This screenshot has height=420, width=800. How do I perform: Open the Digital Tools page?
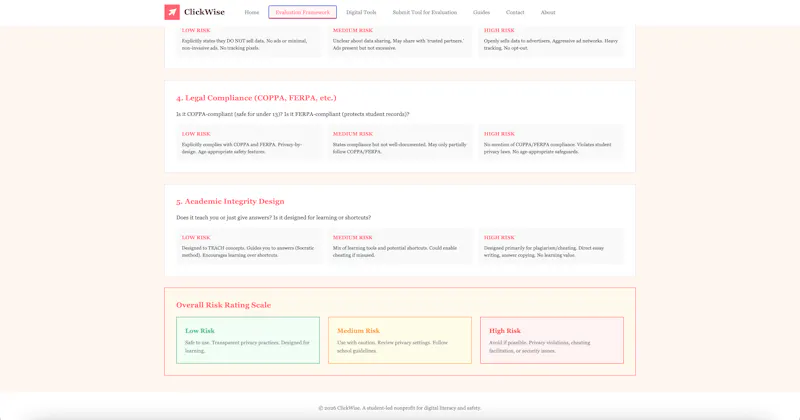[361, 12]
